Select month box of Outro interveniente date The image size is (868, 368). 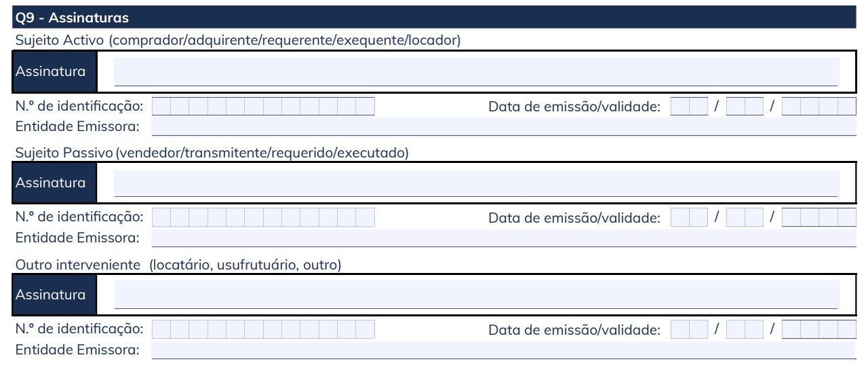745,329
